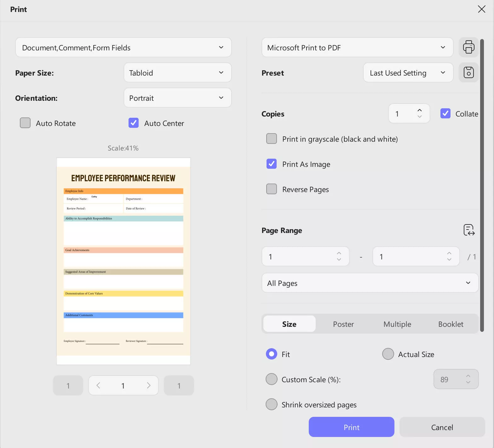
Task: Increment the page range end value
Action: click(449, 253)
